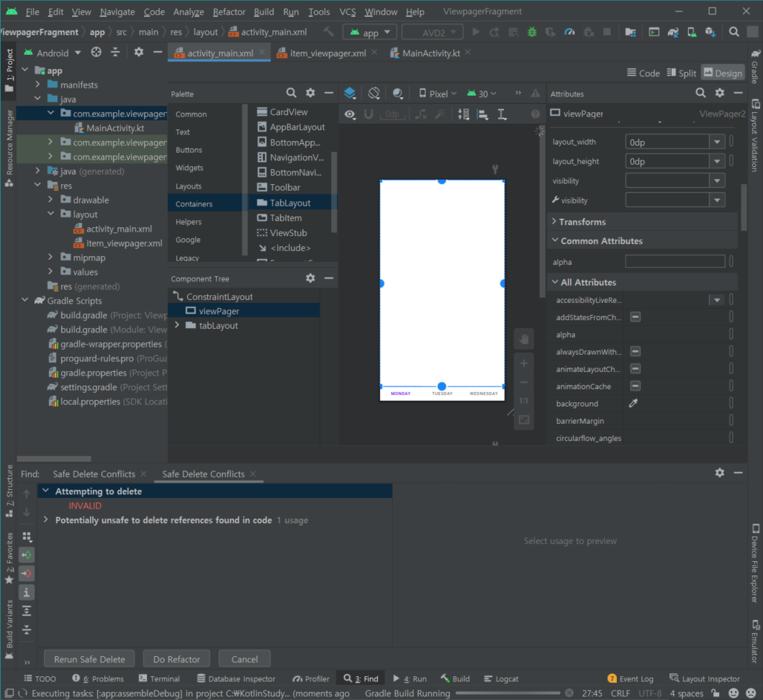Toggle addStatesFromChildren checkbox
The image size is (763, 700).
tap(635, 317)
